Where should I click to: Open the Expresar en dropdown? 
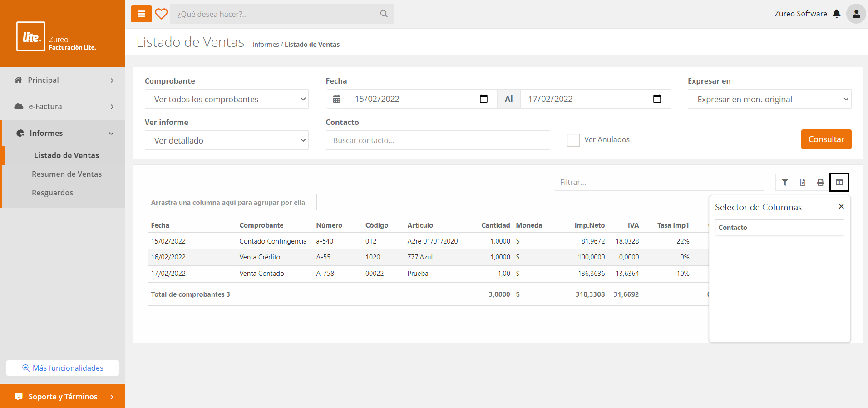(769, 99)
